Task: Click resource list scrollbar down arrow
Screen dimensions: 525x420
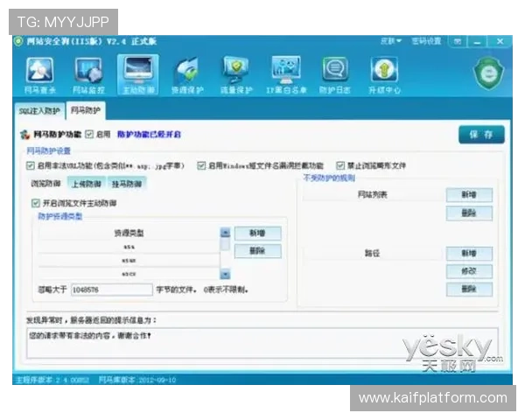Action: (226, 274)
